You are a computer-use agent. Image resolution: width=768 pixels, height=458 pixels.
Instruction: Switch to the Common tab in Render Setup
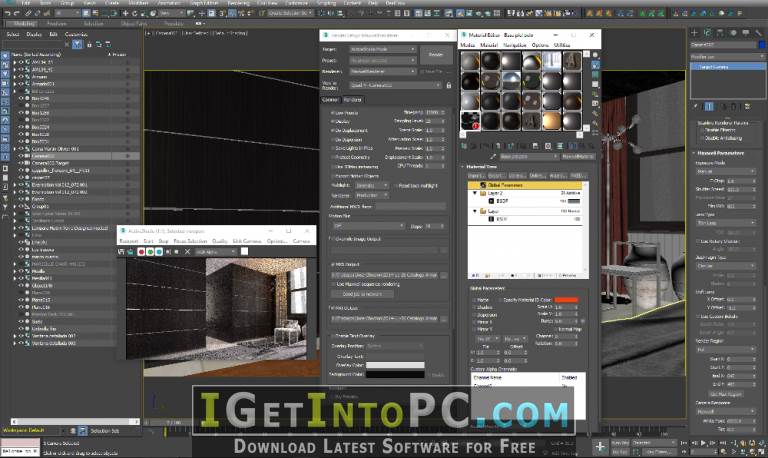pyautogui.click(x=330, y=99)
